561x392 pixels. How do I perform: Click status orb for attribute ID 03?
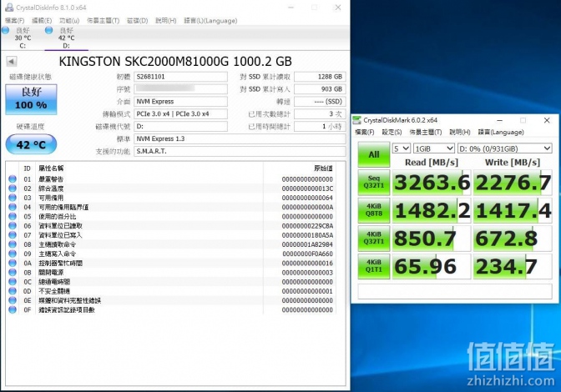point(13,197)
